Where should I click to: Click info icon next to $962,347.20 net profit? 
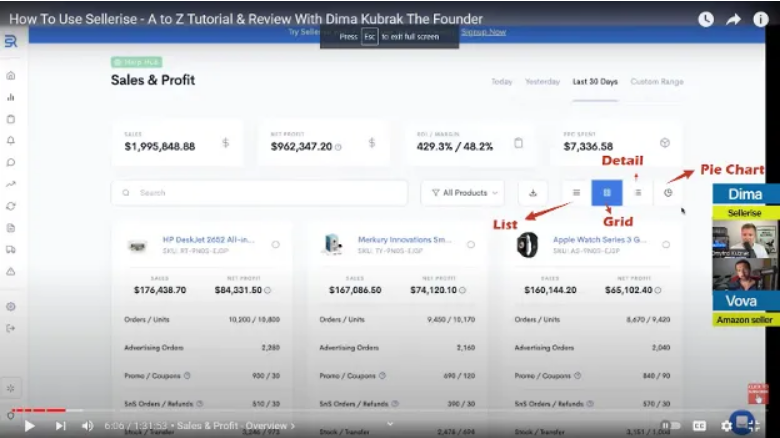[338, 147]
